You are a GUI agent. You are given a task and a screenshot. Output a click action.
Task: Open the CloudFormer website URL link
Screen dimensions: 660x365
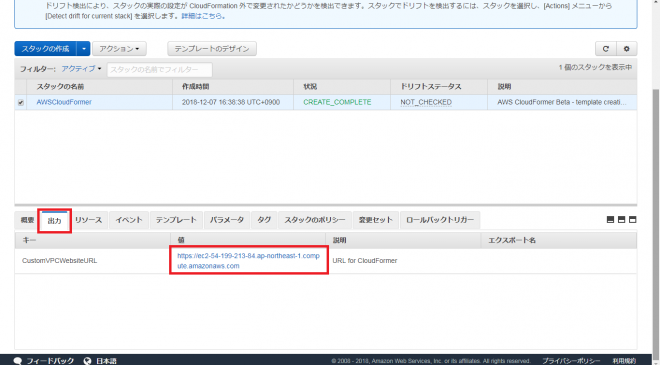click(x=248, y=261)
